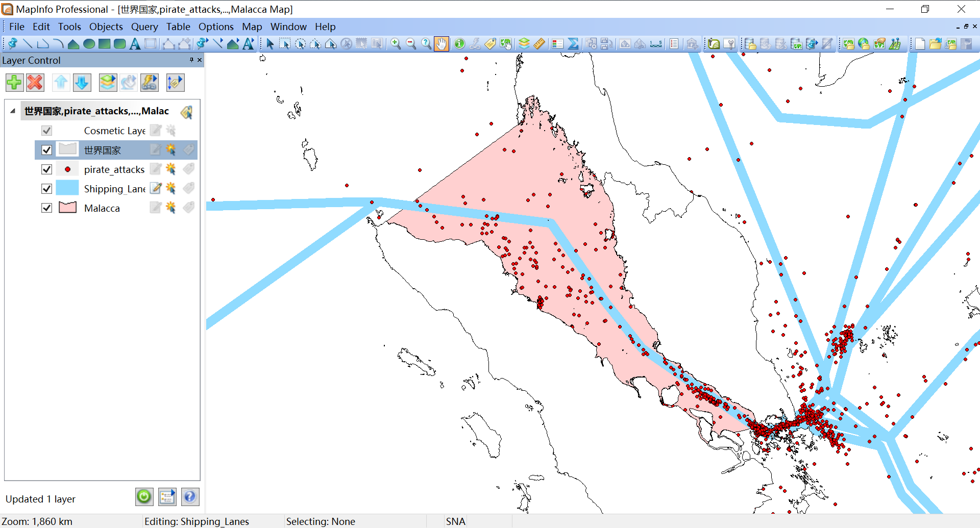The width and height of the screenshot is (980, 528).
Task: Add a new layer in Layer Control
Action: [14, 82]
